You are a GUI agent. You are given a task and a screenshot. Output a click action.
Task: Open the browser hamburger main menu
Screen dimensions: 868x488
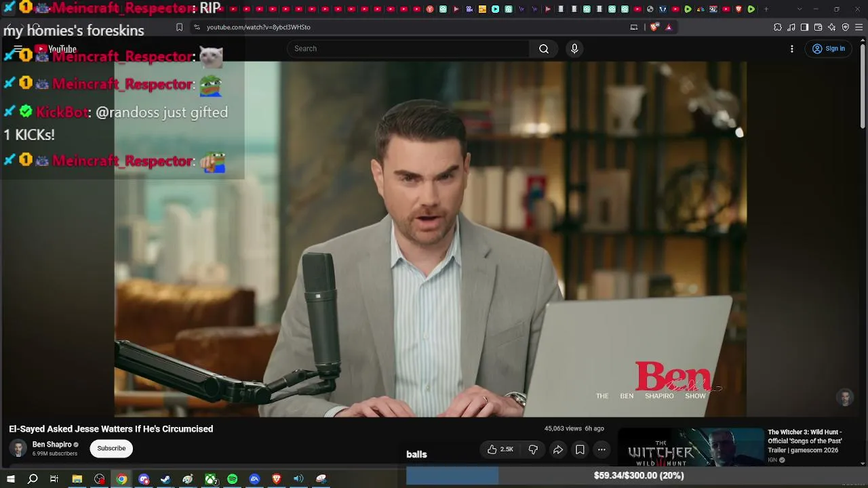[x=859, y=27]
